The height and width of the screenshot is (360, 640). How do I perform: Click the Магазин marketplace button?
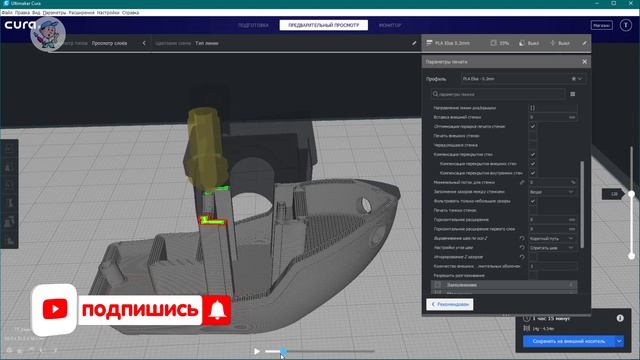601,25
